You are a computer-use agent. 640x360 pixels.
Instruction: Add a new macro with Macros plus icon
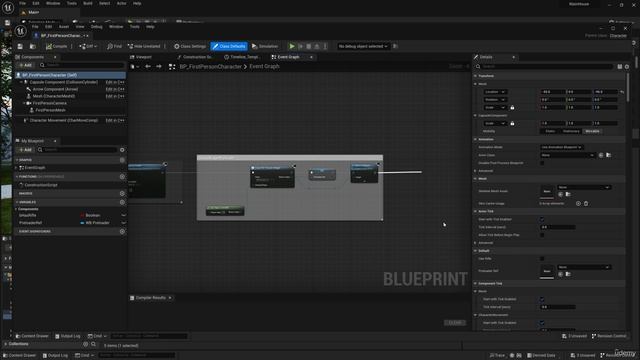pos(122,193)
